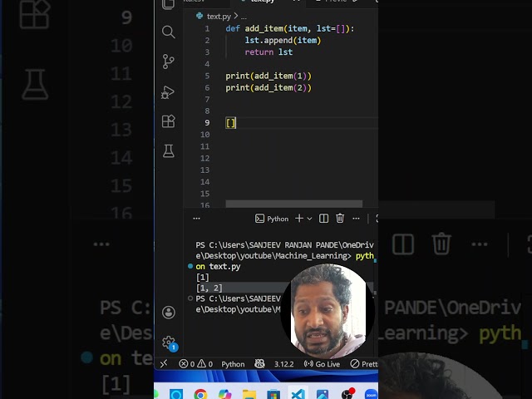The image size is (532, 399).
Task: Start Go Live server
Action: pos(322,364)
